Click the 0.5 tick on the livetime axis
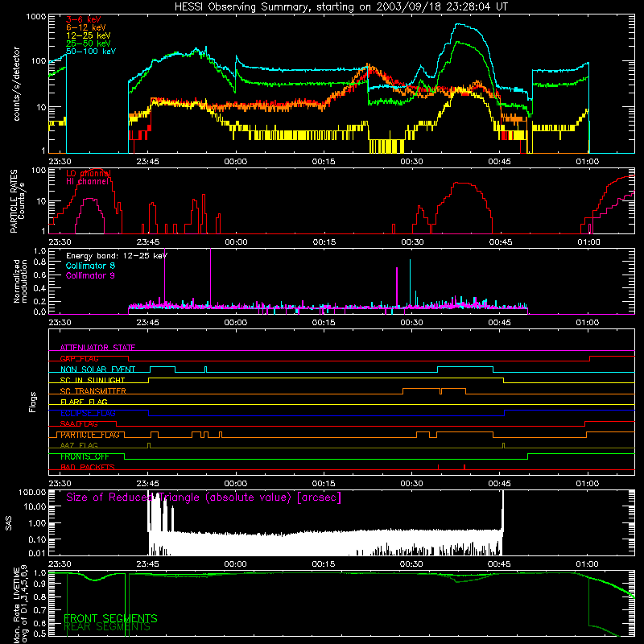 [39, 634]
